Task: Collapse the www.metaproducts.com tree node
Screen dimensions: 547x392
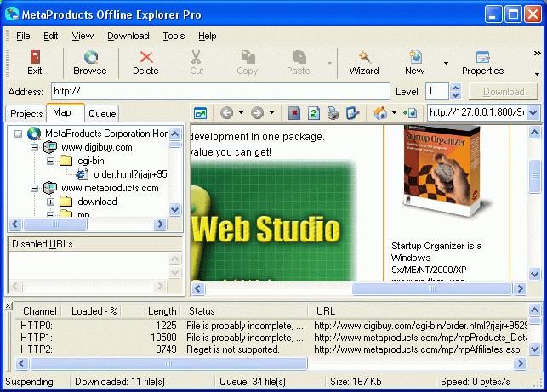Action: tap(34, 188)
